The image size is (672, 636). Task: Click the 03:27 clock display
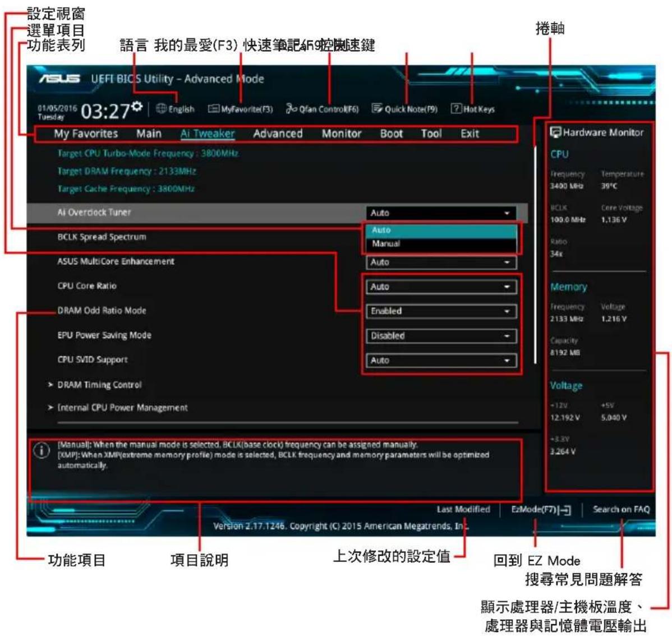[x=105, y=112]
